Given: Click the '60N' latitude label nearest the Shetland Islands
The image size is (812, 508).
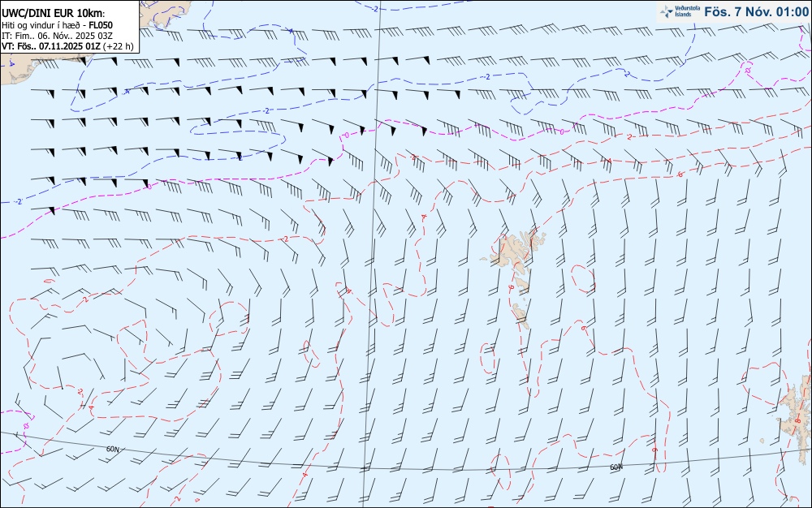Looking at the screenshot, I should click(x=615, y=467).
